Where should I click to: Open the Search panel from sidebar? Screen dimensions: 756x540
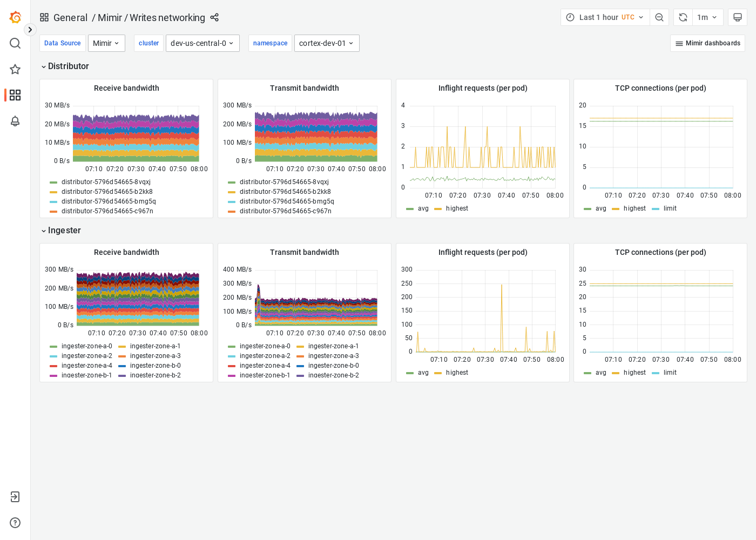coord(15,43)
